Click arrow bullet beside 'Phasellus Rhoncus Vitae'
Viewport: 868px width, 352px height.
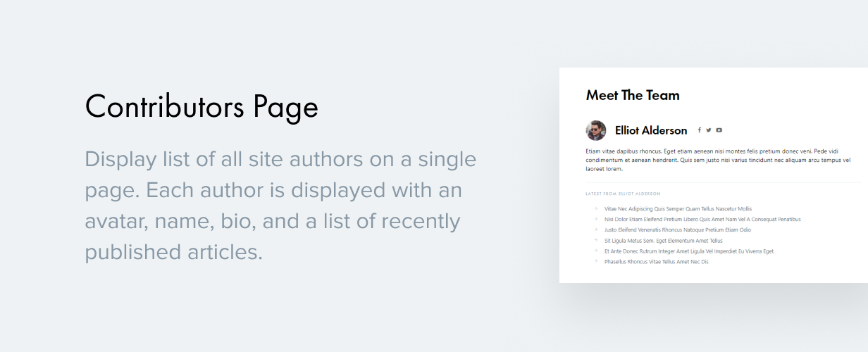pyautogui.click(x=596, y=262)
